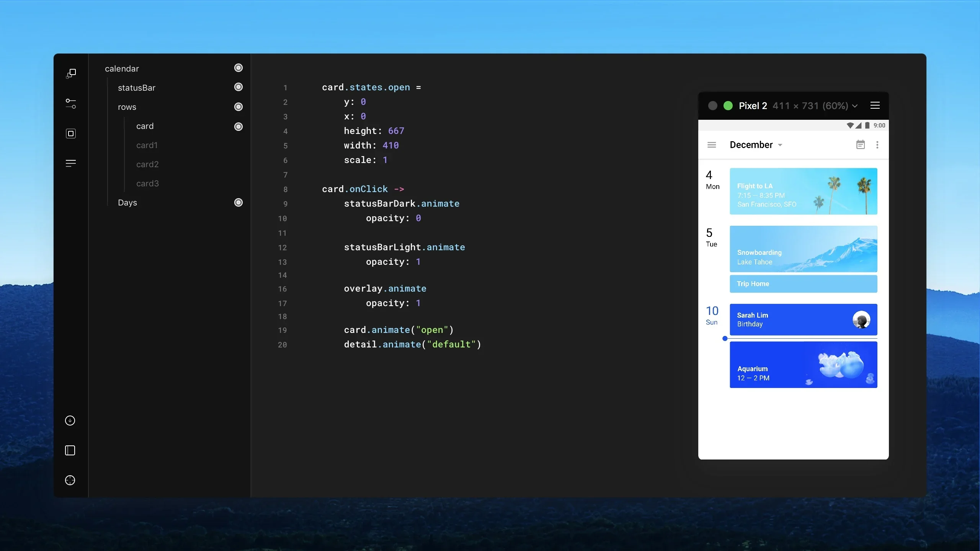Click the layers panel icon in sidebar
The height and width of the screenshot is (551, 980).
click(x=71, y=73)
